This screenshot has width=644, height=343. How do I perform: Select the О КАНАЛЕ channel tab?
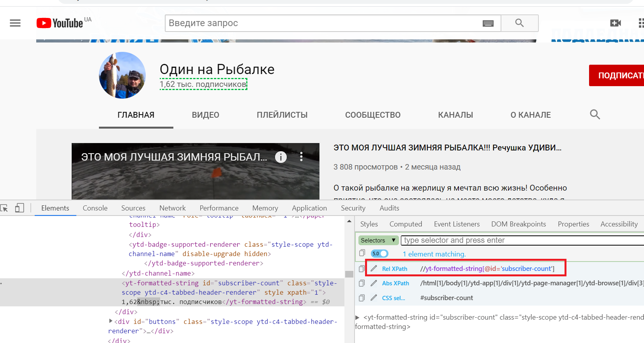(531, 115)
